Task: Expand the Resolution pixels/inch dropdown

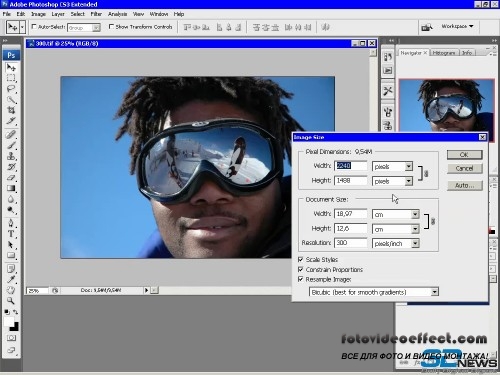Action: point(395,243)
